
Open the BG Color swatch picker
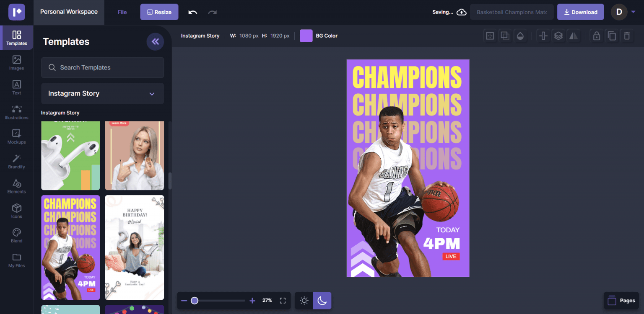pyautogui.click(x=306, y=36)
